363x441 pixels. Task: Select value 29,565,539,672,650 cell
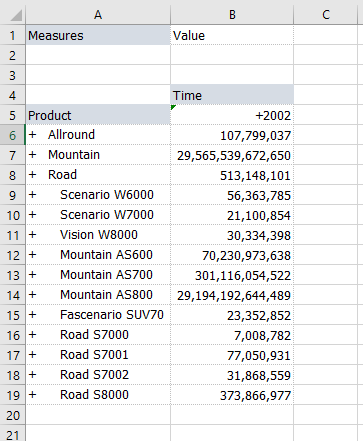232,155
